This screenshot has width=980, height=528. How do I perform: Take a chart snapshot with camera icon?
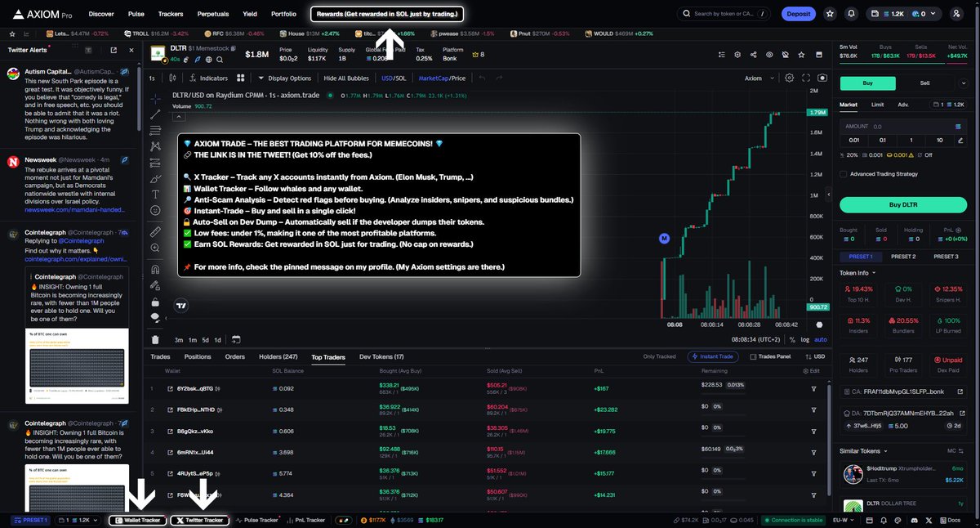[x=822, y=78]
